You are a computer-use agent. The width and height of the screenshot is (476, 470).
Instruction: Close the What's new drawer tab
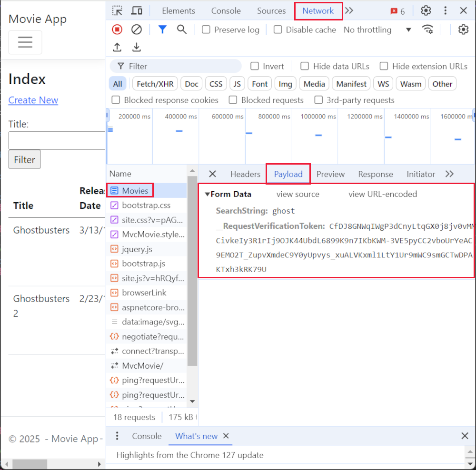(x=226, y=436)
